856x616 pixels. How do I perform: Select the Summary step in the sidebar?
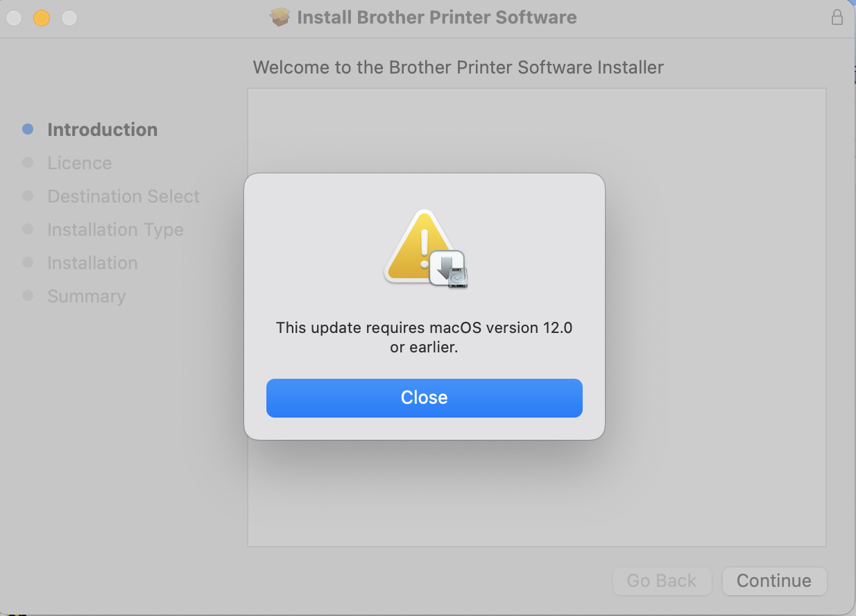(x=86, y=296)
